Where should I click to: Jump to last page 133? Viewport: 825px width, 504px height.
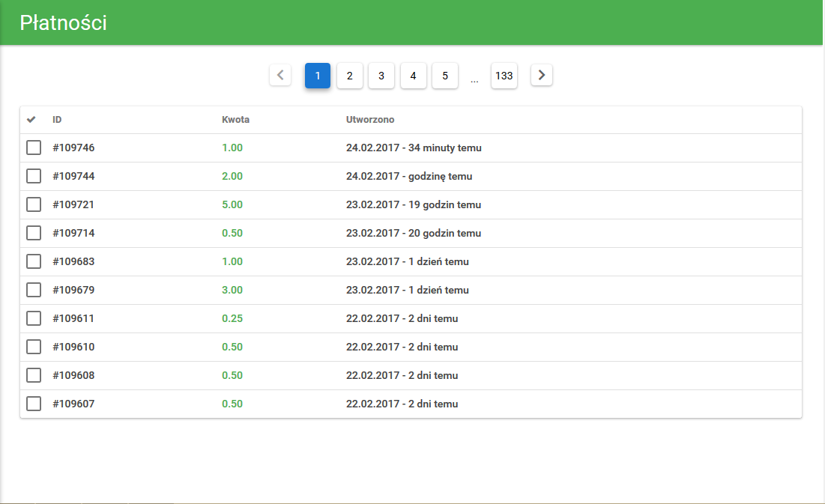tap(504, 76)
